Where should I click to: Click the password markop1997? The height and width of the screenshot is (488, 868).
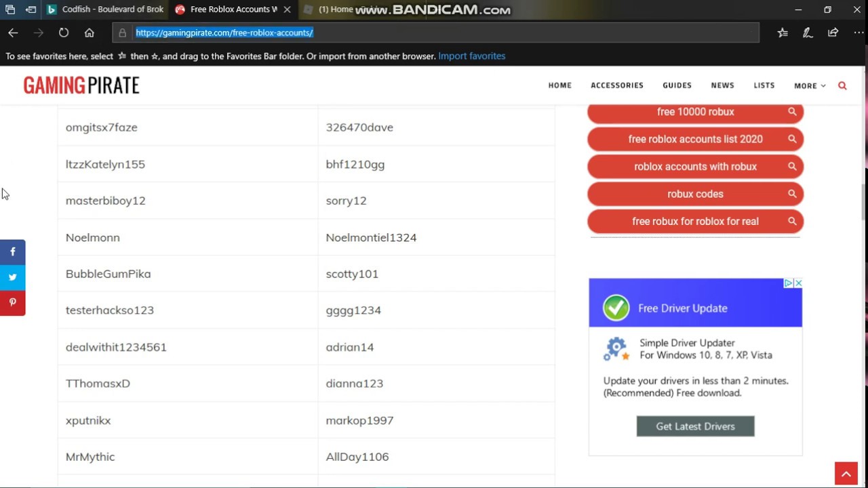click(359, 420)
